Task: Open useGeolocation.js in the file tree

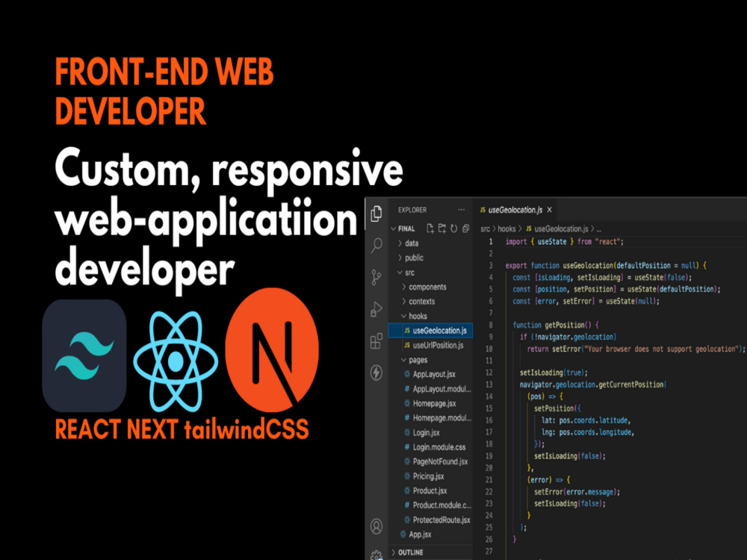Action: [x=431, y=331]
